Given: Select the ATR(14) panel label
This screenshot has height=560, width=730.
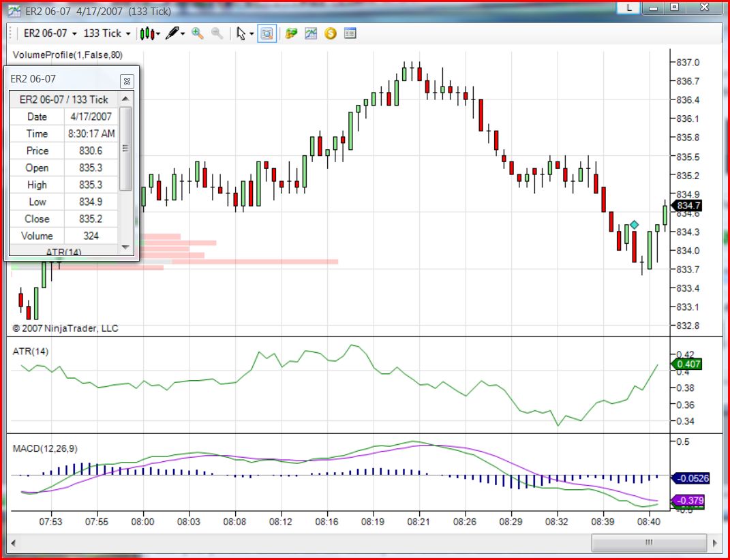Looking at the screenshot, I should point(30,352).
